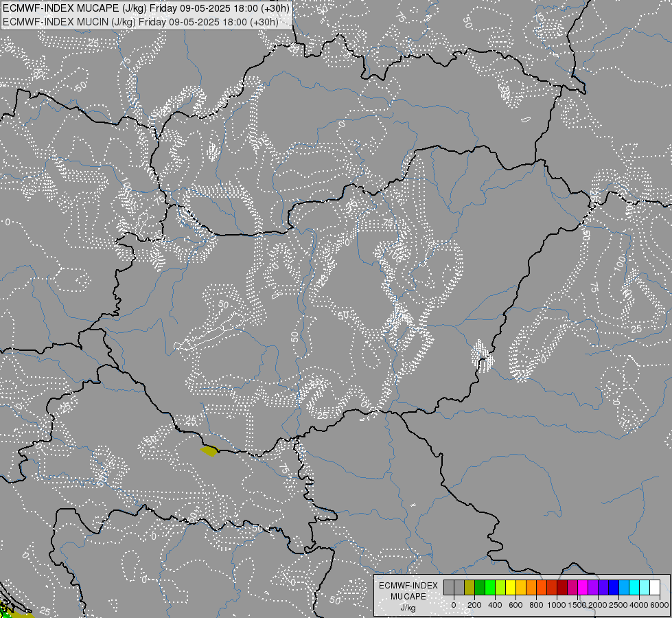Screen dimensions: 672x618
Task: Click the MUCAPE title line at top
Action: (x=146, y=8)
